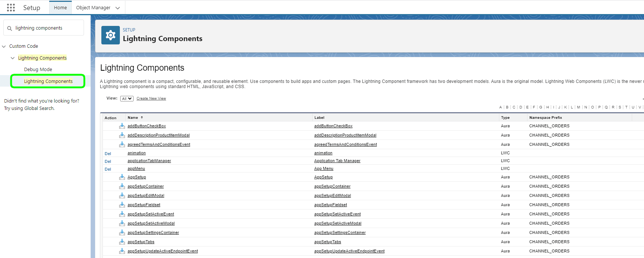Click download icon for addDescriptionProductItemModal row
644x258 pixels.
122,135
